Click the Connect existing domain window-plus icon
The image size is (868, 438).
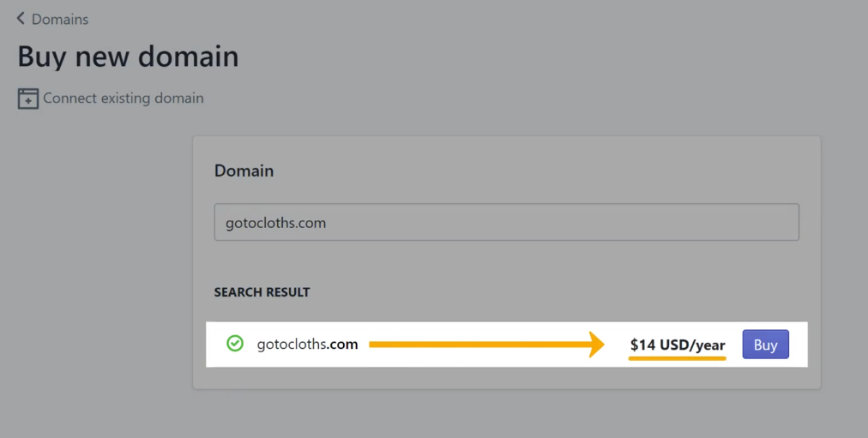[x=27, y=99]
